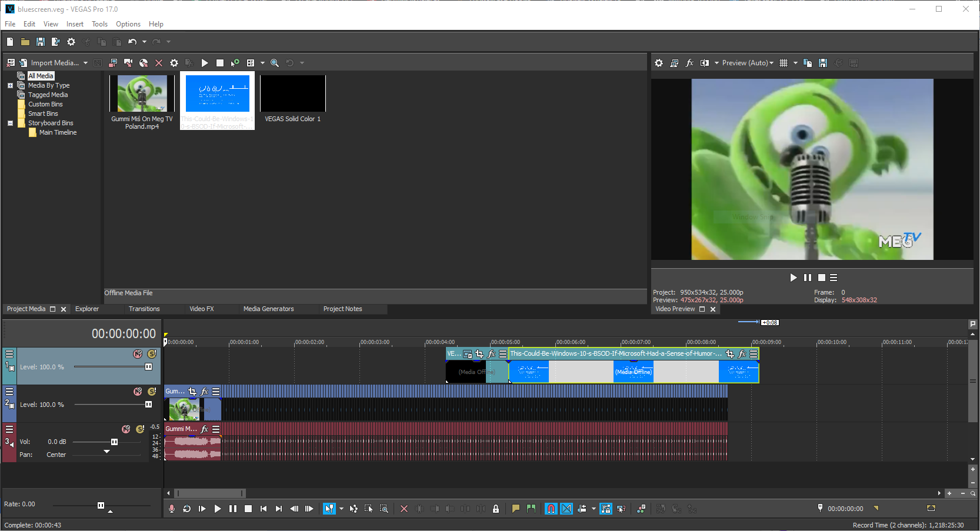Open Project Properties gear in main toolbar
Viewport: 980px width, 531px height.
point(71,42)
